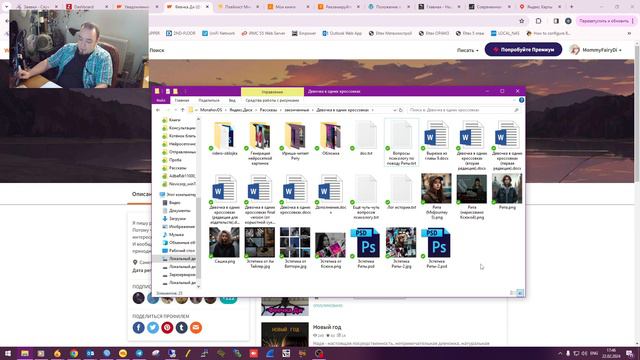Select the doc.txt file
Screen dimensions: 640x360
pos(366,139)
